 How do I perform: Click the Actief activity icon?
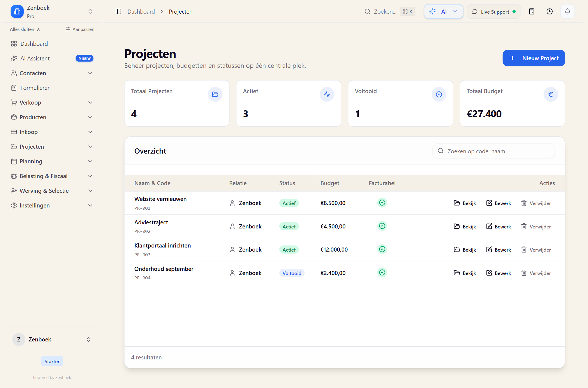[327, 94]
